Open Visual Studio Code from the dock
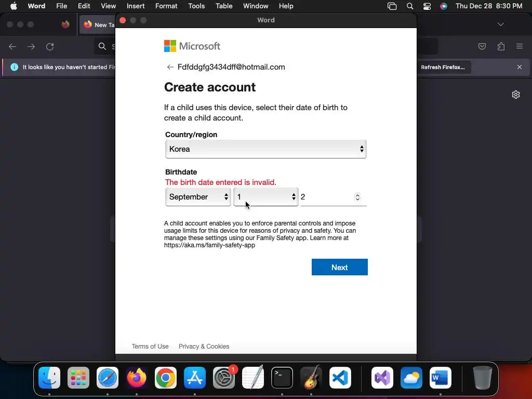The height and width of the screenshot is (399, 532). [340, 378]
